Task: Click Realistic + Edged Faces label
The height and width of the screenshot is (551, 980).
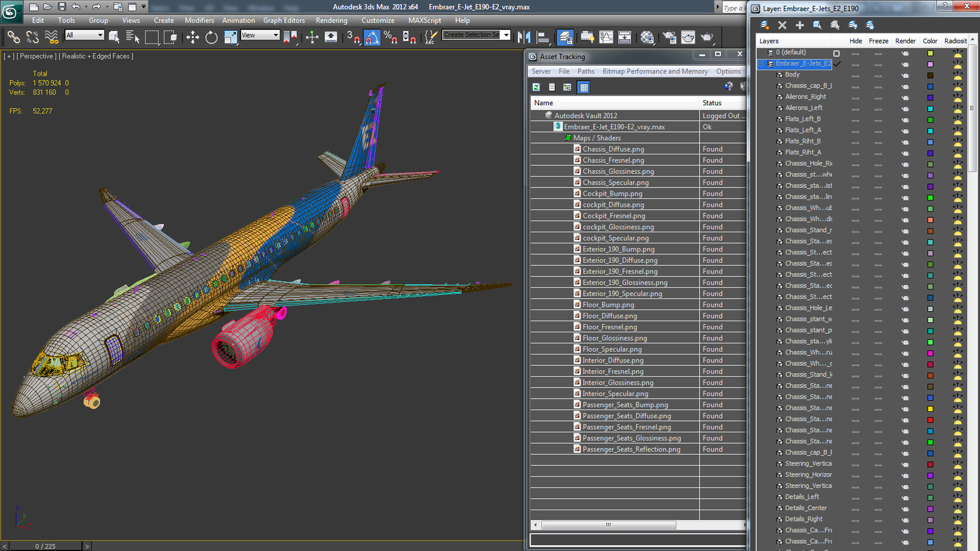Action: pyautogui.click(x=96, y=56)
